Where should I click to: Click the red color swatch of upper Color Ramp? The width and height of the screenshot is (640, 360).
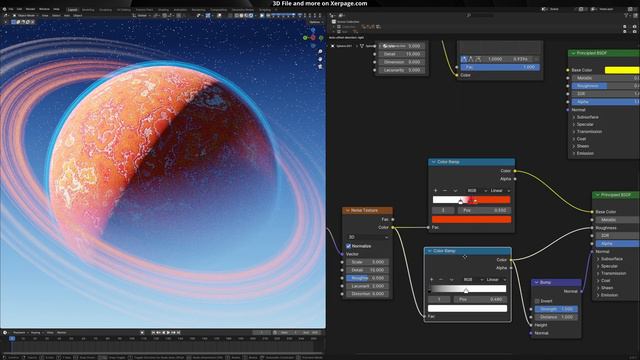471,220
